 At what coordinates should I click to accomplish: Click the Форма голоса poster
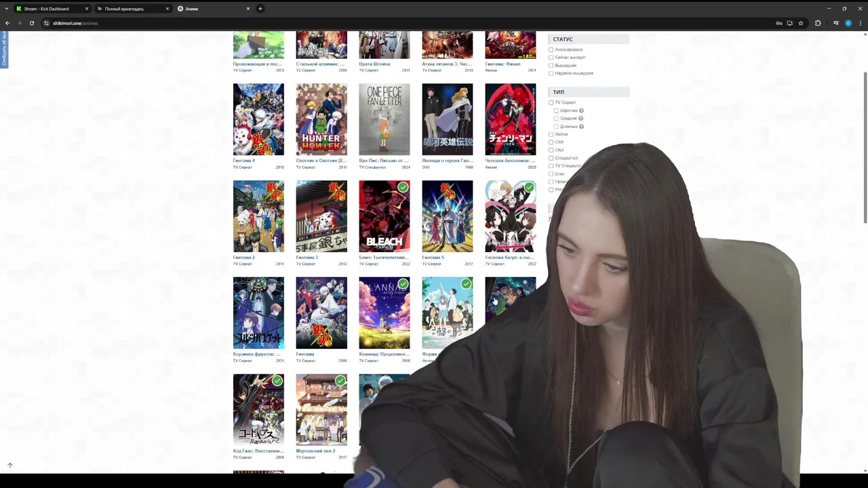point(448,312)
